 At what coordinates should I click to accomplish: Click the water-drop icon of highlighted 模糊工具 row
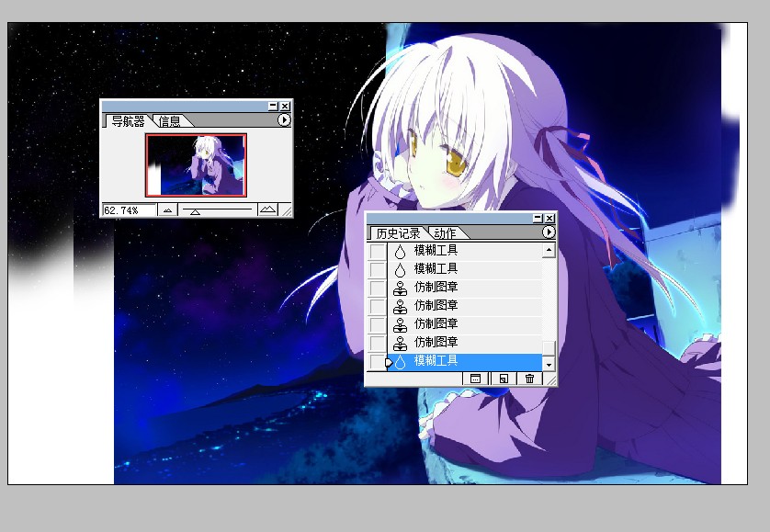[x=401, y=361]
